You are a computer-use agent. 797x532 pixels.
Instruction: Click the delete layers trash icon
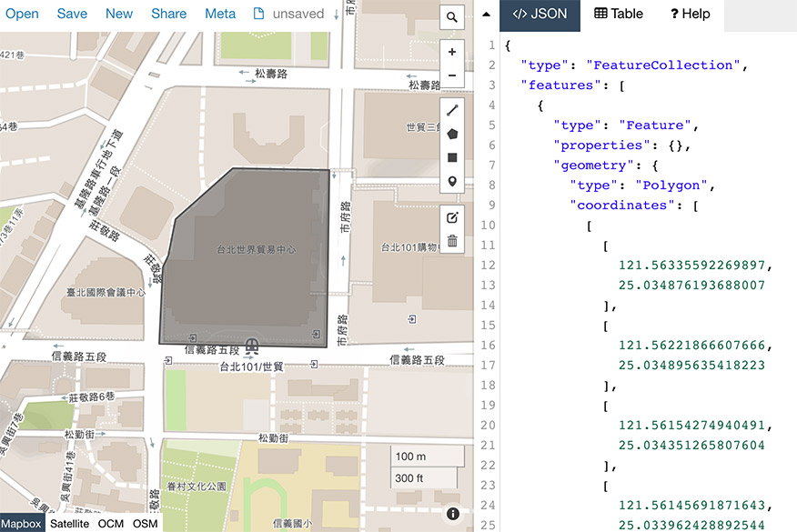[451, 242]
